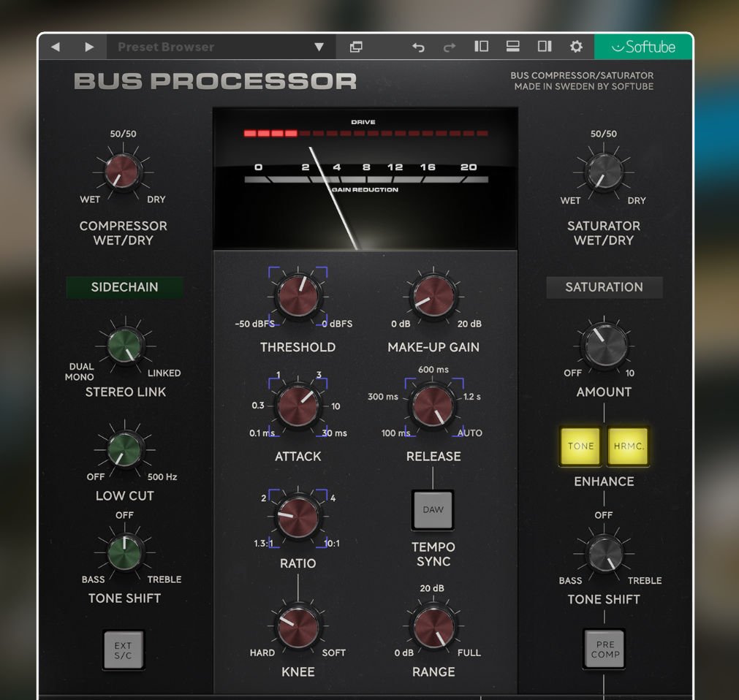
Task: Click the 'DUAL MONO' label
Action: (80, 372)
